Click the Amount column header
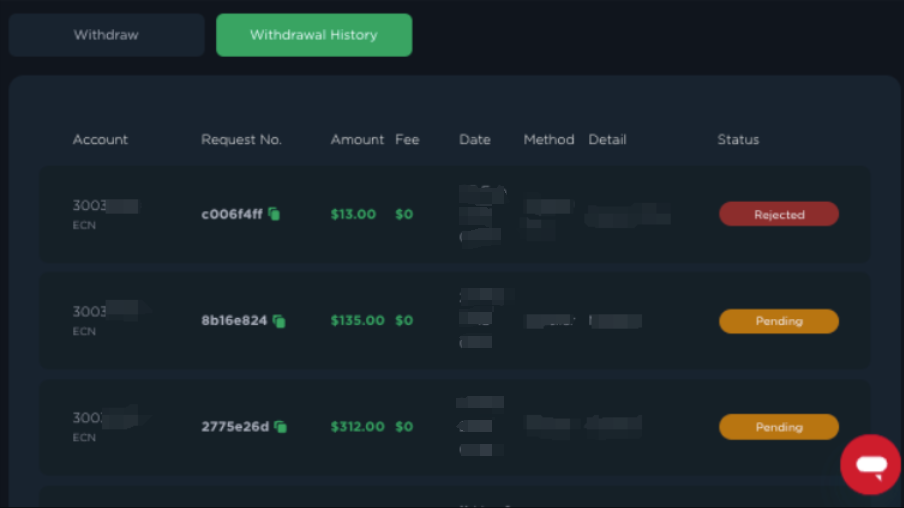The image size is (904, 508). click(x=357, y=140)
